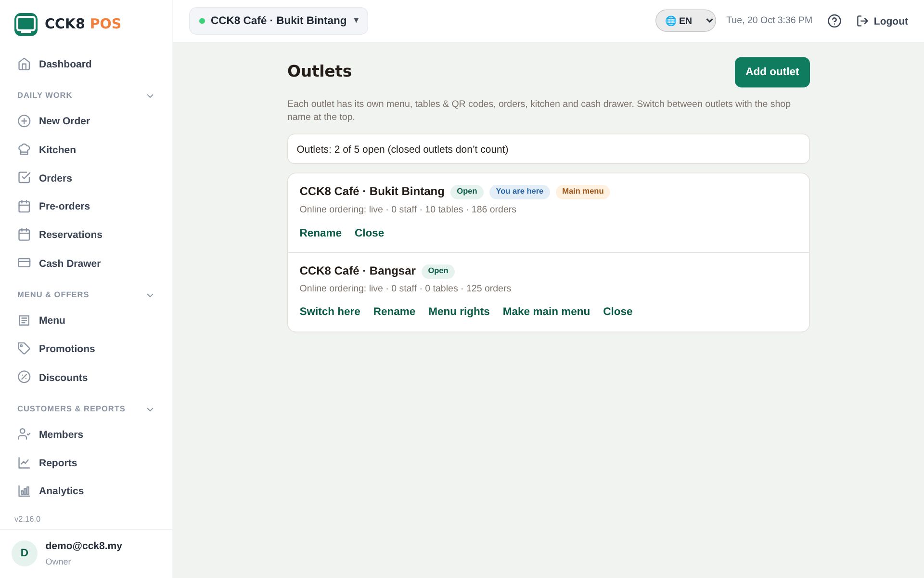Click the Logout arrow icon
Image resolution: width=924 pixels, height=578 pixels.
coord(862,21)
